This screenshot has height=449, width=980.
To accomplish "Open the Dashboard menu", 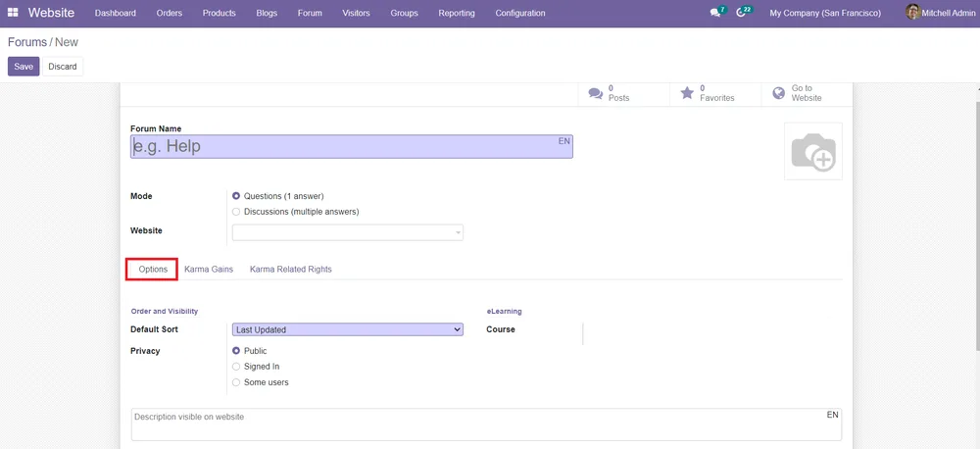I will pyautogui.click(x=116, y=13).
